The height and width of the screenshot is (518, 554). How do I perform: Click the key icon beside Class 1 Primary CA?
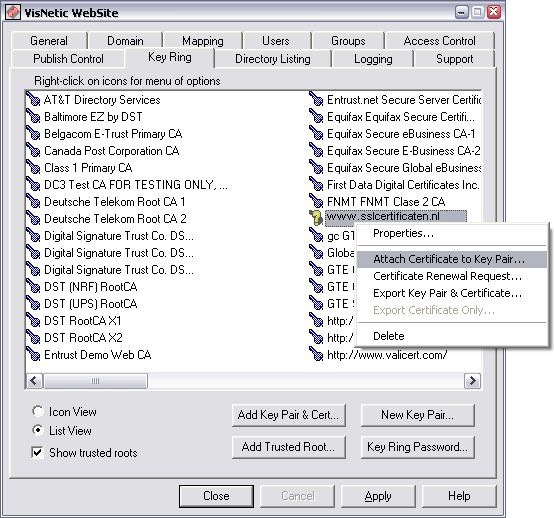coord(34,167)
